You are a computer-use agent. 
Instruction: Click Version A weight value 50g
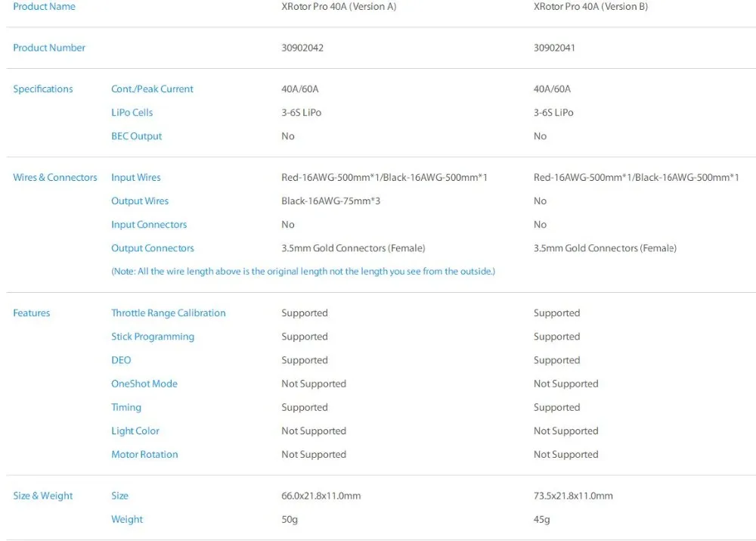pyautogui.click(x=290, y=519)
